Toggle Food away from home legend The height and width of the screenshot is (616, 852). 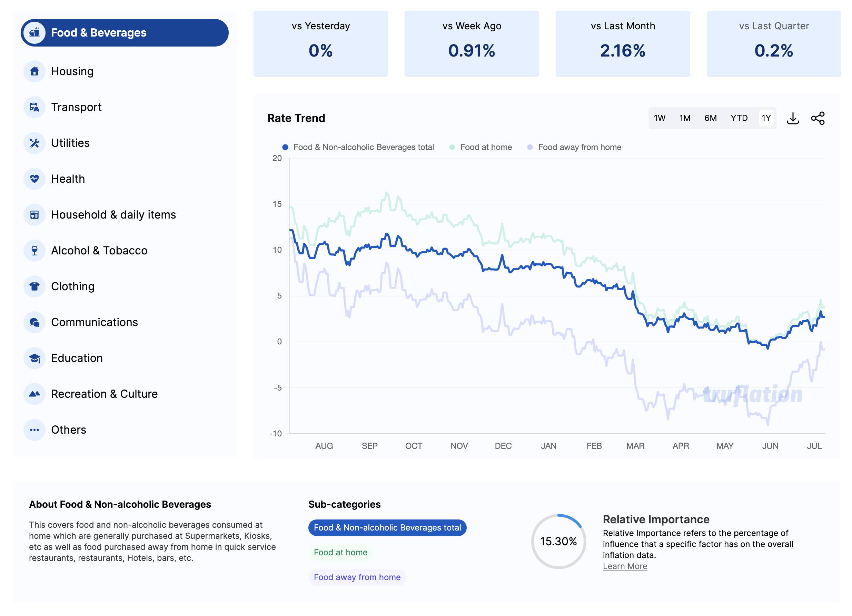coord(579,147)
